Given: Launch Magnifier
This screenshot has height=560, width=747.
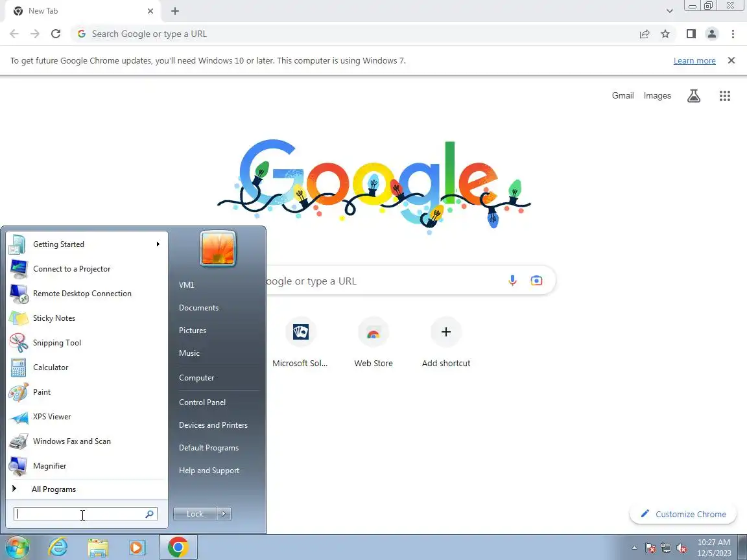Looking at the screenshot, I should click(87, 466).
